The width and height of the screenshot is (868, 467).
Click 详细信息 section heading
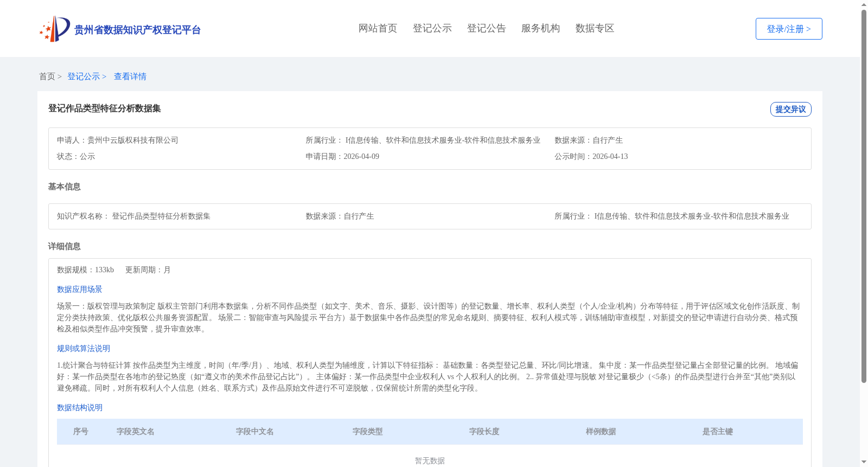[x=65, y=246]
